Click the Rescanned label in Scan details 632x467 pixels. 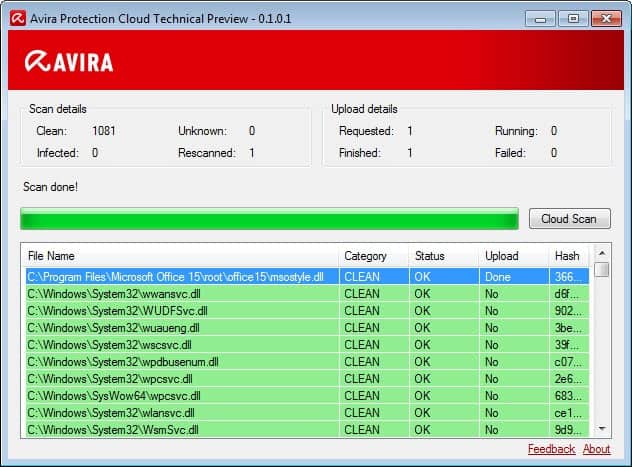pos(207,153)
